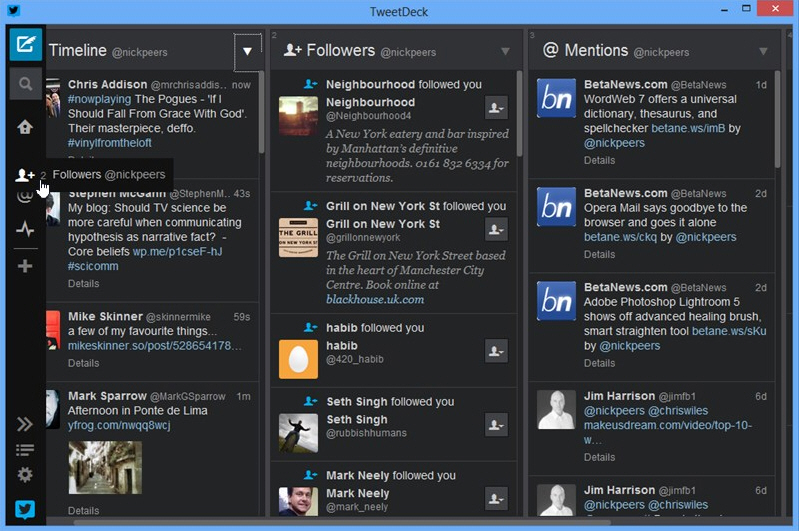This screenshot has height=531, width=799.
Task: Click the Twitter bird logo at sidebar bottom
Action: (x=25, y=509)
